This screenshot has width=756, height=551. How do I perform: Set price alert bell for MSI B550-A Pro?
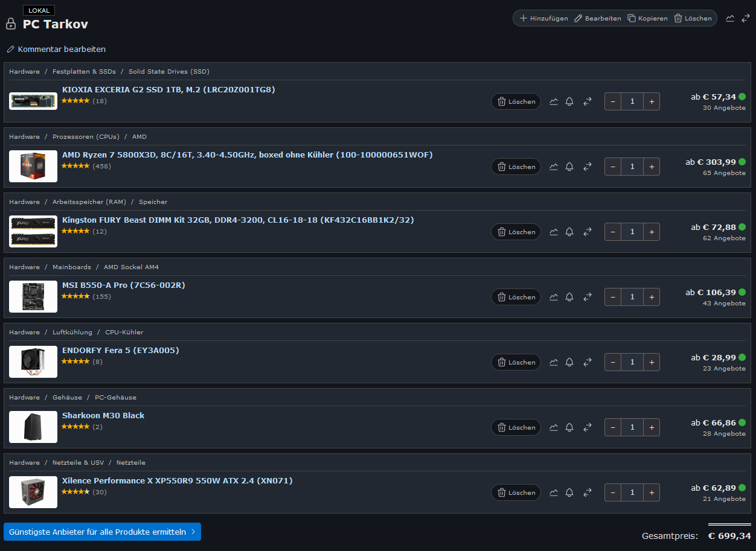569,297
